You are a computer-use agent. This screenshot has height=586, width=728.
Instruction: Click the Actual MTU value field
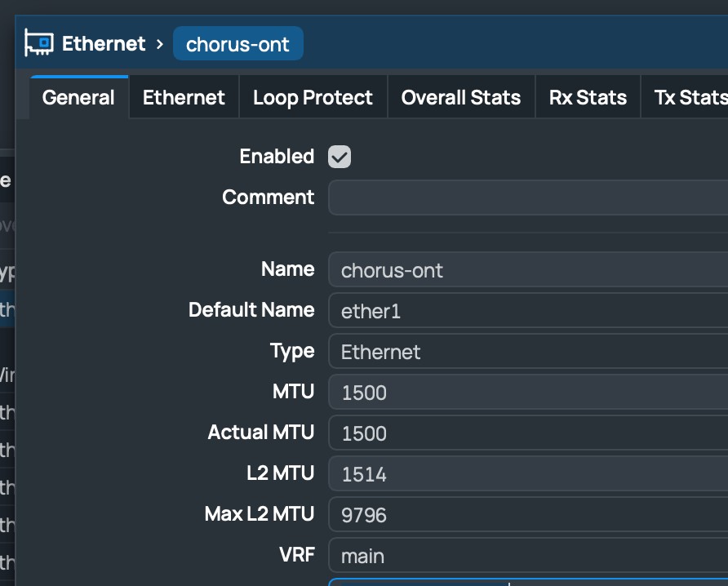pos(527,433)
